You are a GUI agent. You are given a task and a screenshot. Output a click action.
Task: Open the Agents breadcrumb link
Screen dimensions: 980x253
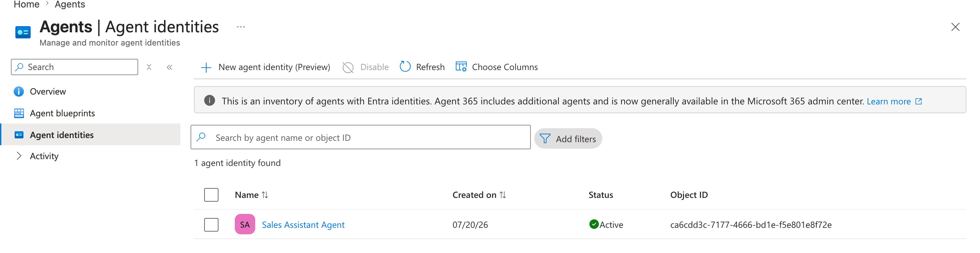coord(70,4)
